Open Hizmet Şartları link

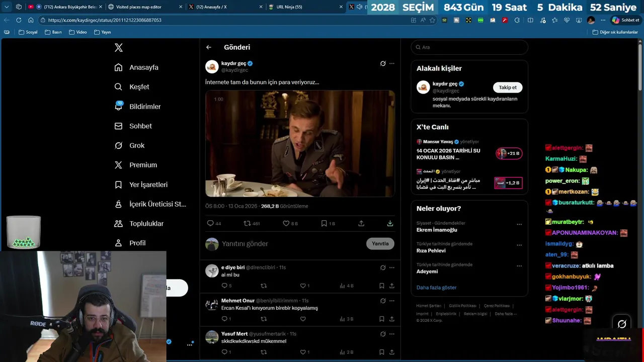[429, 306]
